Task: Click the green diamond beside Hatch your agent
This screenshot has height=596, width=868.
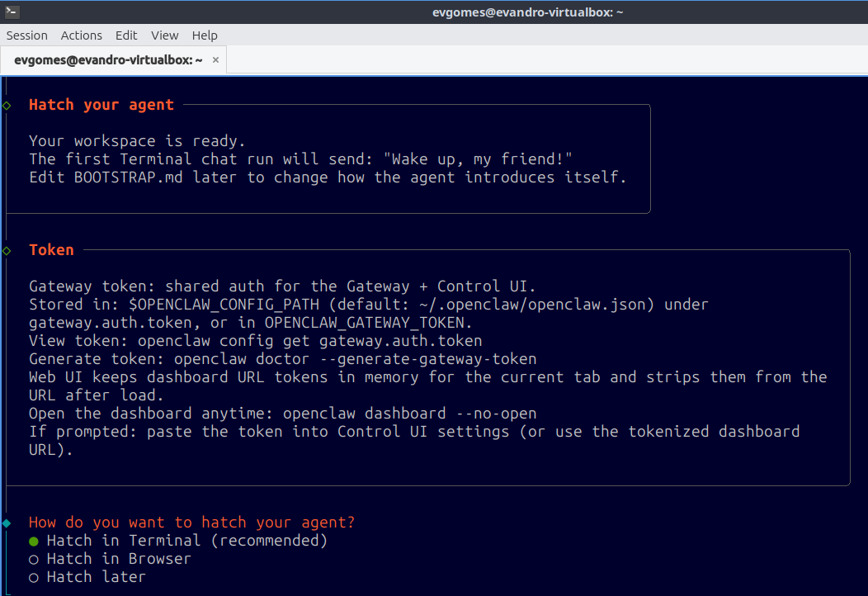Action: point(7,105)
